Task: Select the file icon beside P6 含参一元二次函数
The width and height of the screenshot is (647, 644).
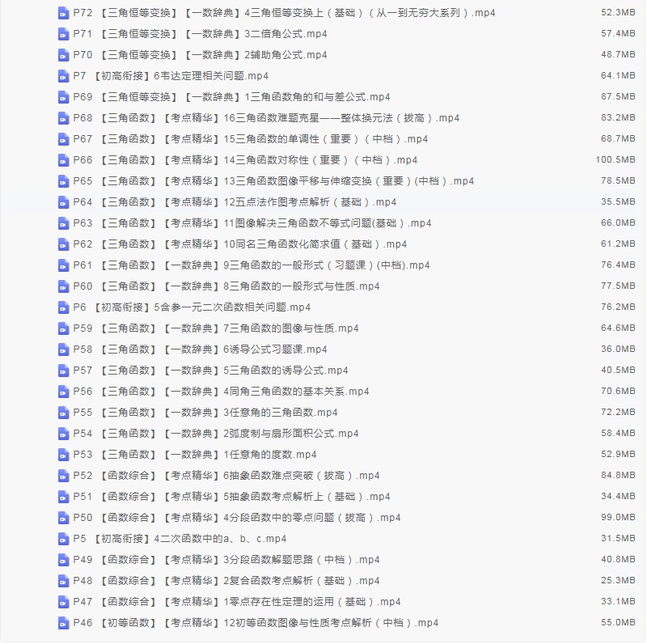Action: click(x=63, y=308)
